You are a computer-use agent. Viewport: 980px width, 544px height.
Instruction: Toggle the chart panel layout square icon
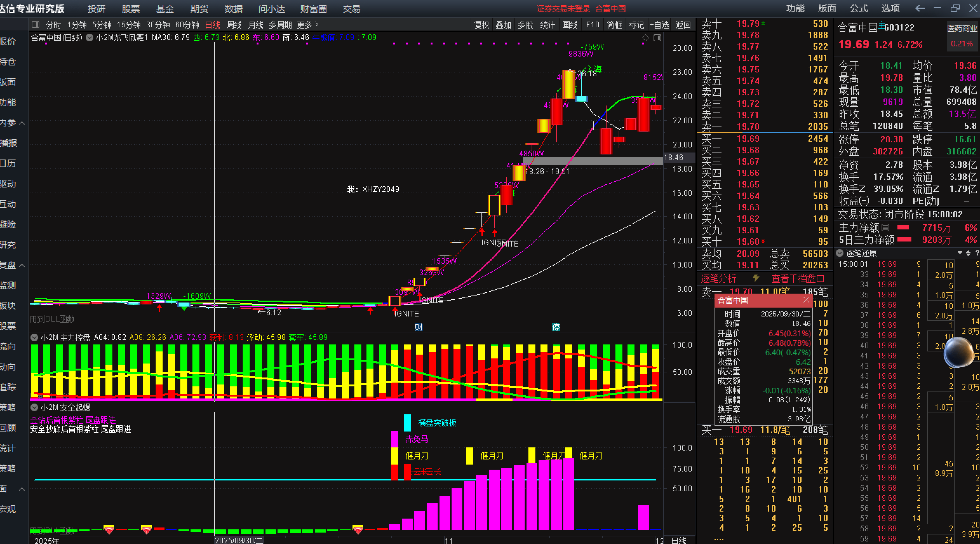(657, 38)
